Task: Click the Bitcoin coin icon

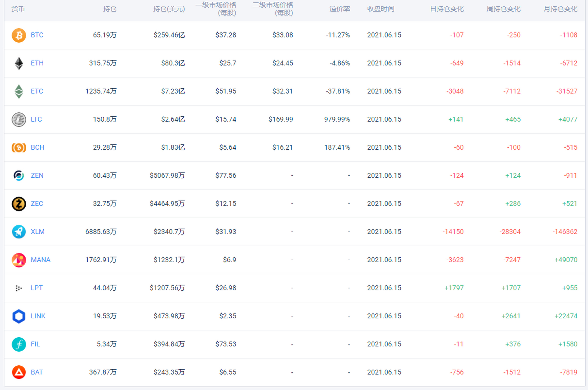Action: 19,35
